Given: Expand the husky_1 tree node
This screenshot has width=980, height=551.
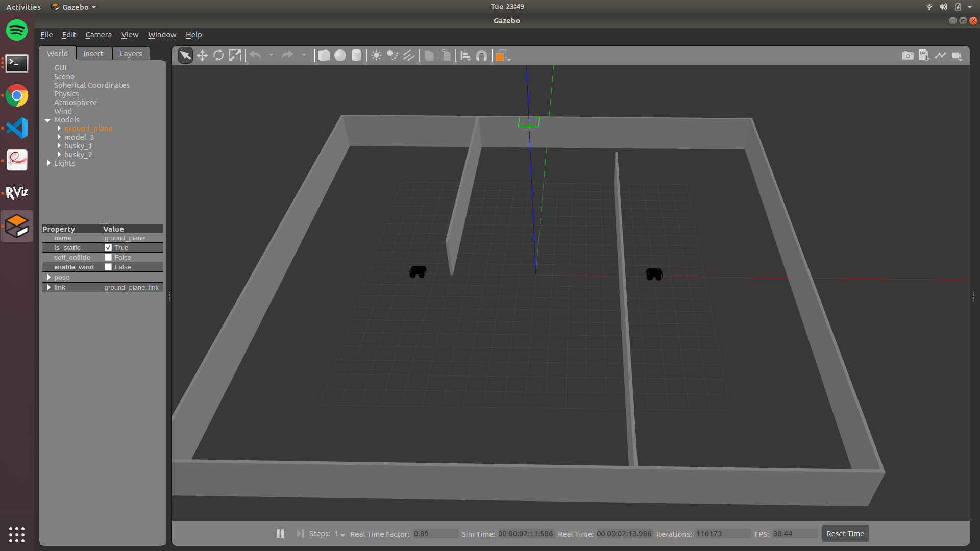Looking at the screenshot, I should point(59,146).
